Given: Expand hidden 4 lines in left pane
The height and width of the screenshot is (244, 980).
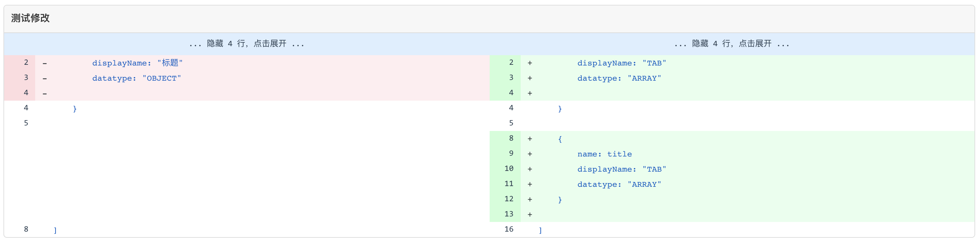Looking at the screenshot, I should [247, 44].
